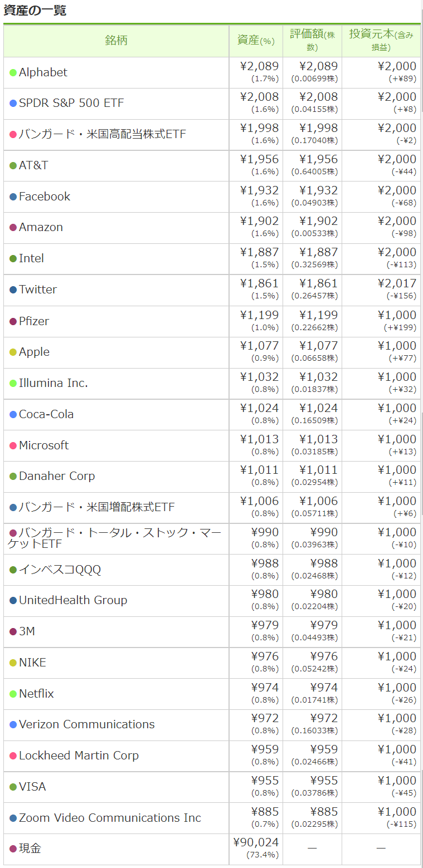Image resolution: width=423 pixels, height=868 pixels.
Task: Select the インベスコQQQ holding
Action: [x=60, y=570]
